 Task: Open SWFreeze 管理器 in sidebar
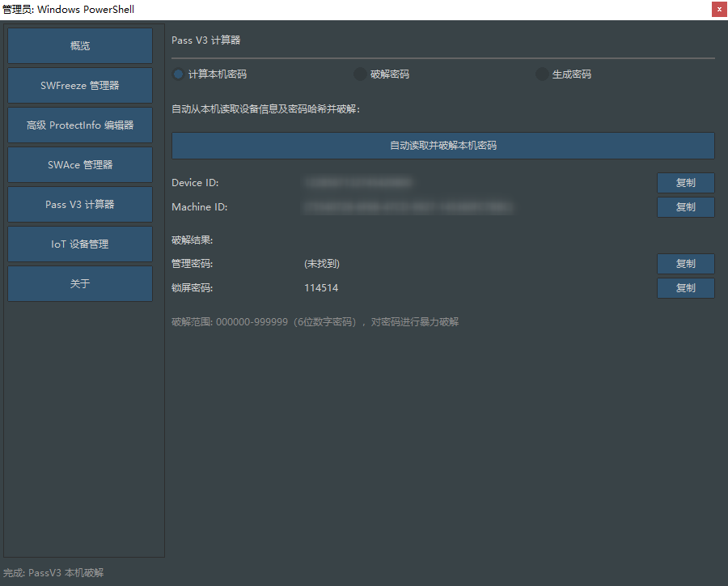80,86
